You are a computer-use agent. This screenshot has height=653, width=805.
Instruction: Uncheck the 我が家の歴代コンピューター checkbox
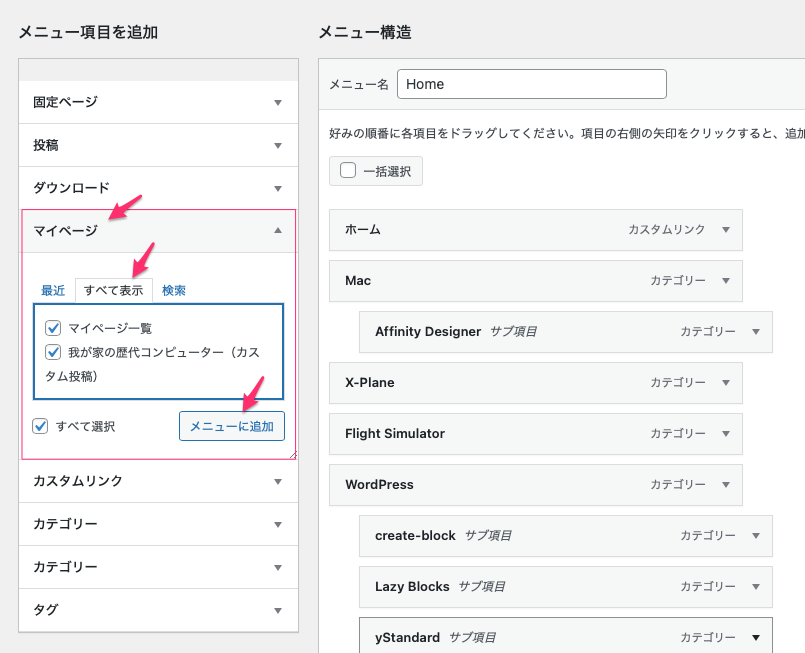[x=53, y=352]
